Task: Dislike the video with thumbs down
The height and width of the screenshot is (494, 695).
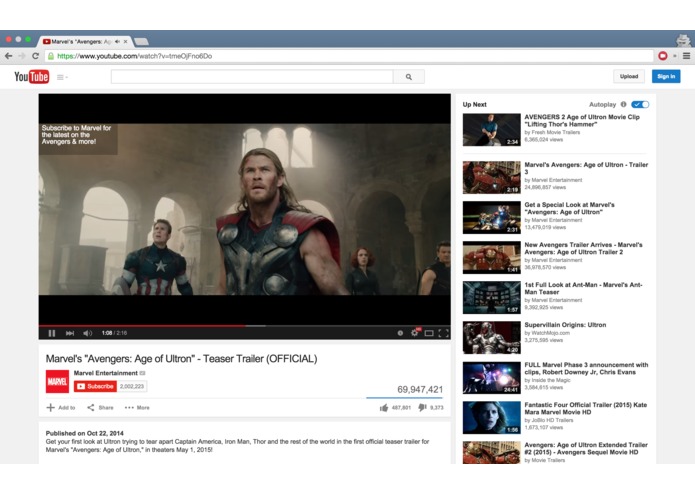Action: [422, 408]
